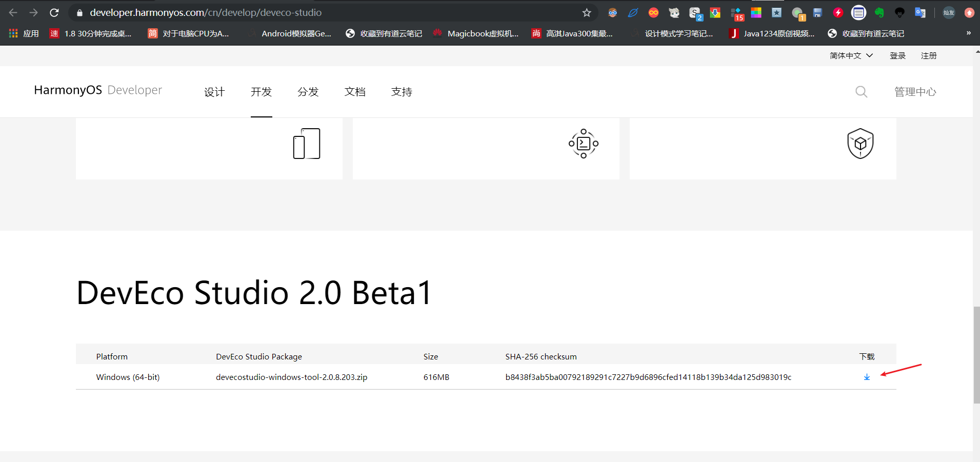This screenshot has height=462, width=980.
Task: Expand the hidden bookmarks overflow chevron
Action: coord(968,33)
